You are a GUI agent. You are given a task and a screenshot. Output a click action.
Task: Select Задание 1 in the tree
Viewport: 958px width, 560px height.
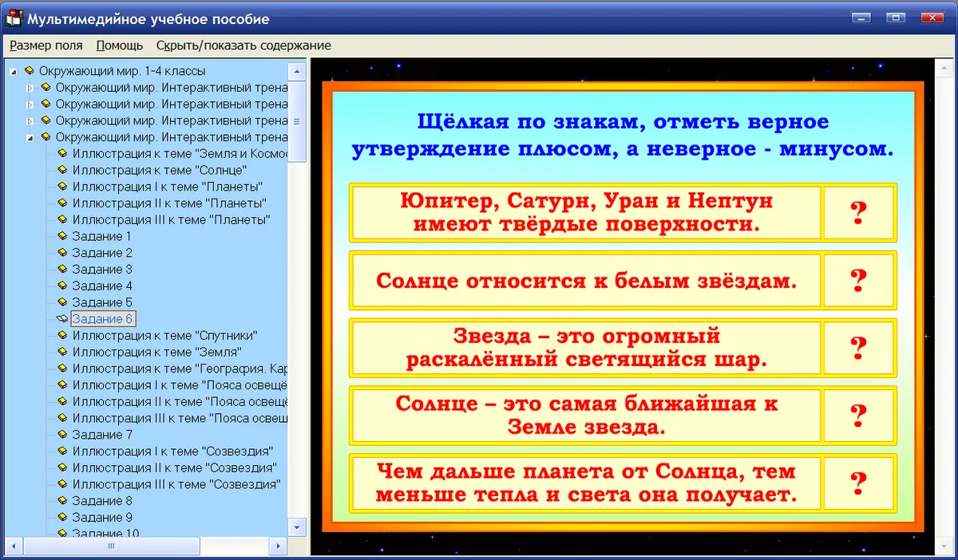tap(101, 237)
